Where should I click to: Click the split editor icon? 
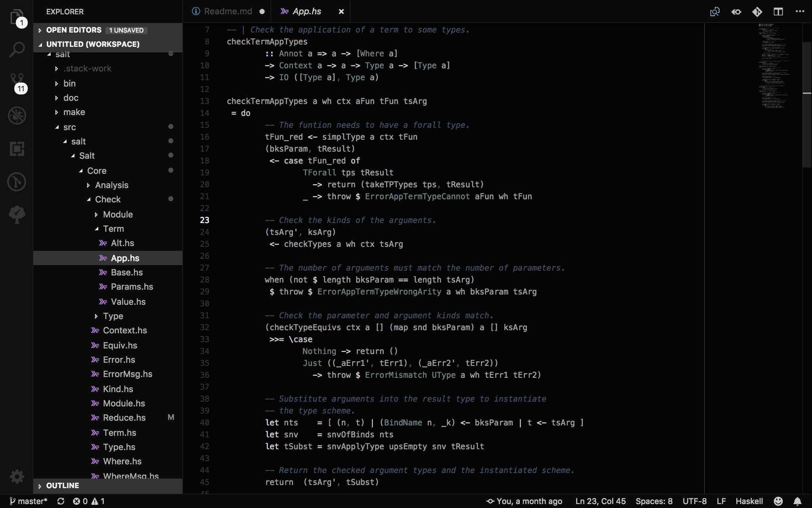(778, 12)
